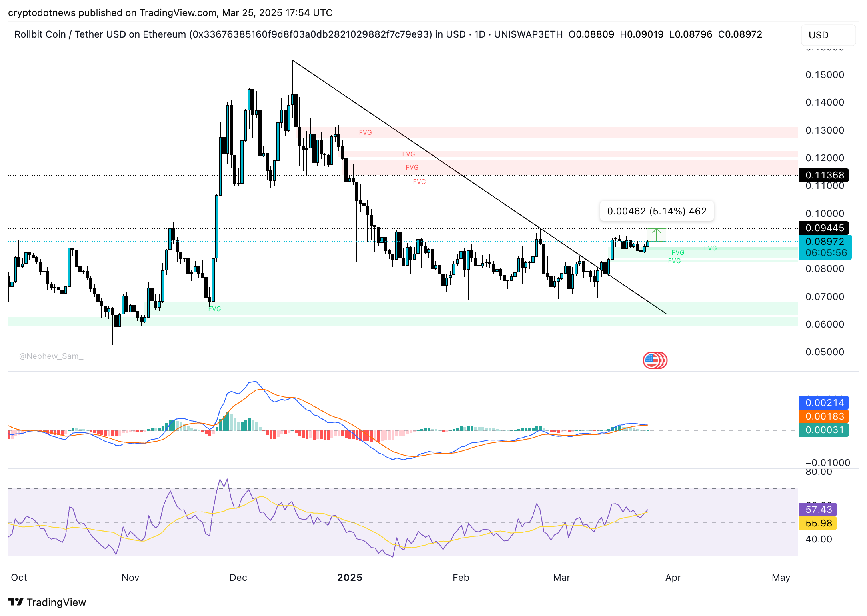Toggle the USD currency unit button
The height and width of the screenshot is (616, 867).
tap(818, 35)
